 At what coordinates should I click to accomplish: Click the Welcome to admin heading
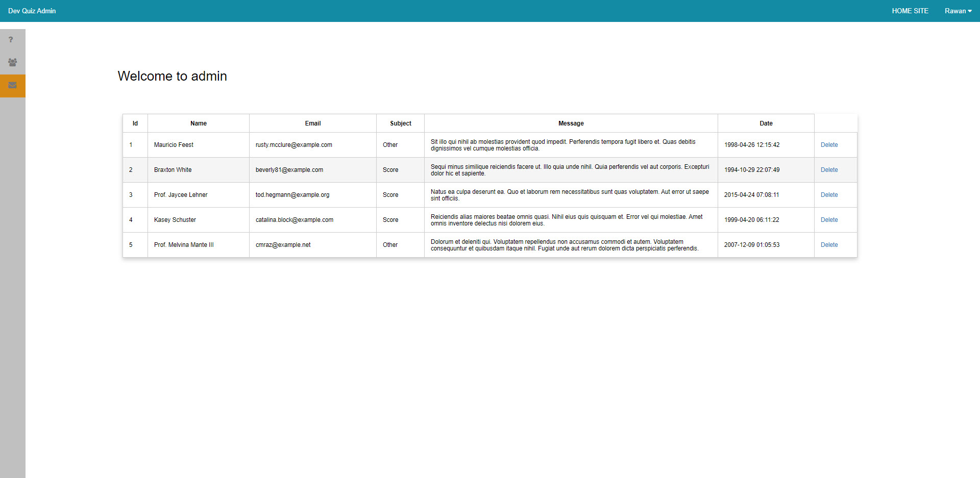pyautogui.click(x=172, y=76)
